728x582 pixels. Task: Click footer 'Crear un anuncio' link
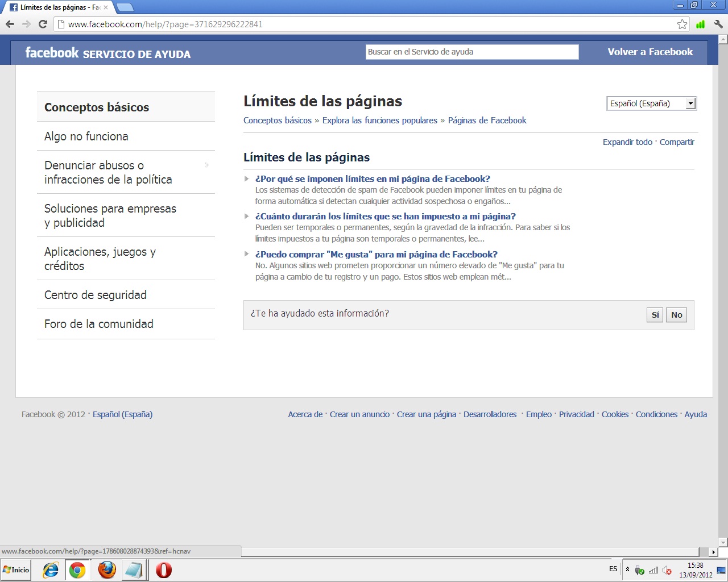(x=359, y=414)
